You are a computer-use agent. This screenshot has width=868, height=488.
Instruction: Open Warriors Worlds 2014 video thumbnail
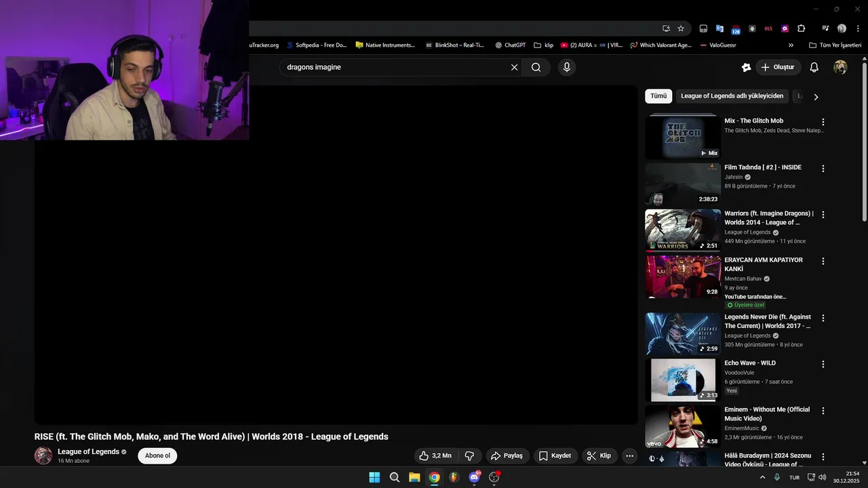683,230
